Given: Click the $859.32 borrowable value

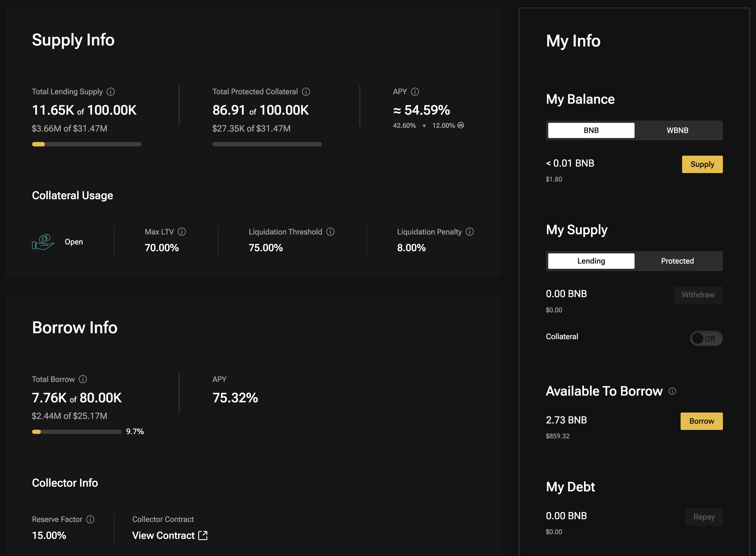Looking at the screenshot, I should (557, 436).
